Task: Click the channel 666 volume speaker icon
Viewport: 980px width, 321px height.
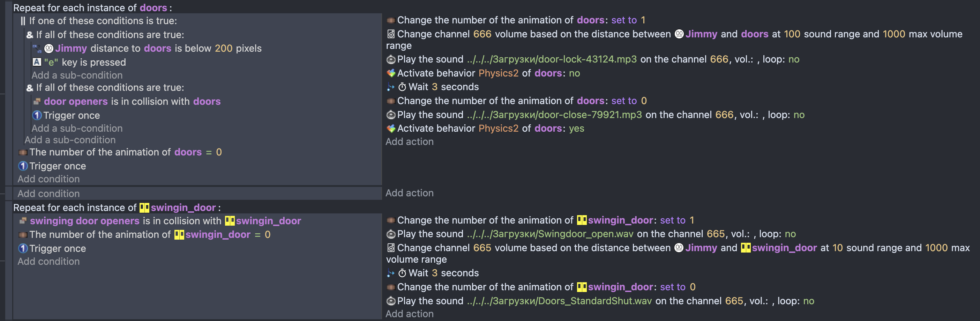Action: [x=391, y=34]
